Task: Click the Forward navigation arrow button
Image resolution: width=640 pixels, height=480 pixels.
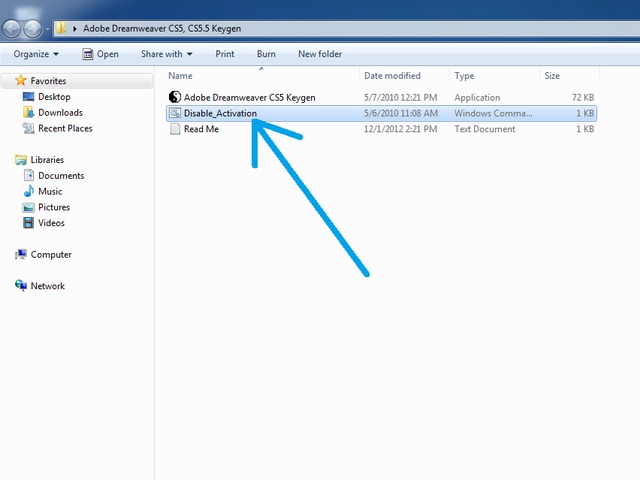Action: 34,29
